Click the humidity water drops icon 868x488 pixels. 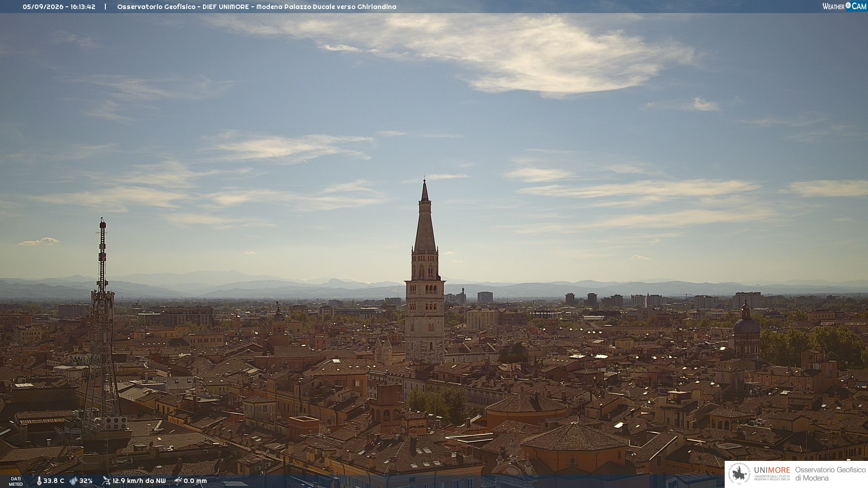73,481
